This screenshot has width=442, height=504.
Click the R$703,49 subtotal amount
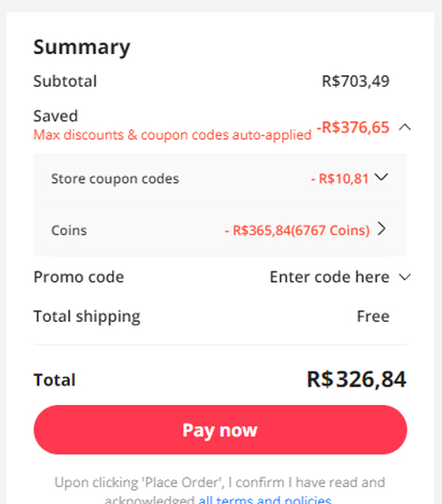355,81
